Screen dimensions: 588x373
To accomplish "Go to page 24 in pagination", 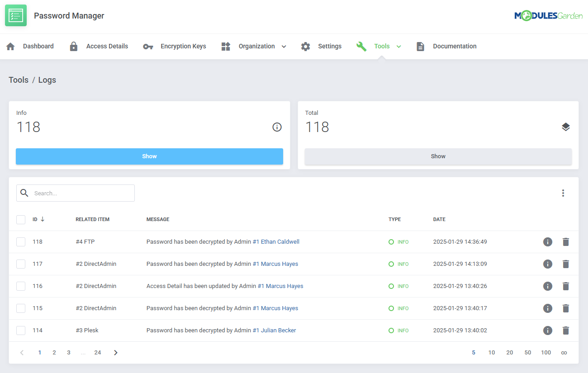I will [x=98, y=353].
